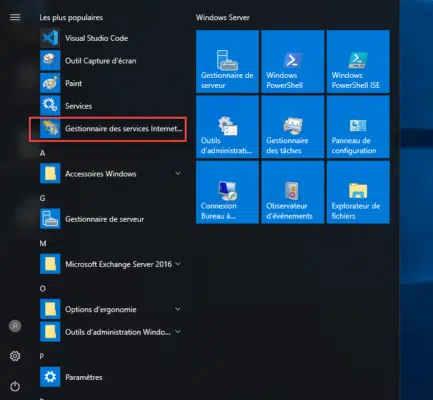This screenshot has height=400, width=433.
Task: Open the Gestionnaire de serveur tile
Action: coord(227,61)
